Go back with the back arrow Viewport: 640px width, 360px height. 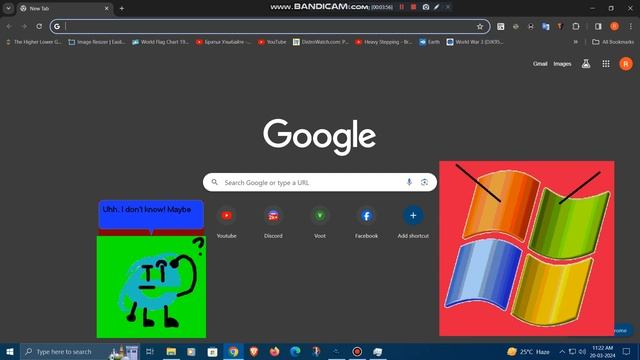tap(9, 26)
